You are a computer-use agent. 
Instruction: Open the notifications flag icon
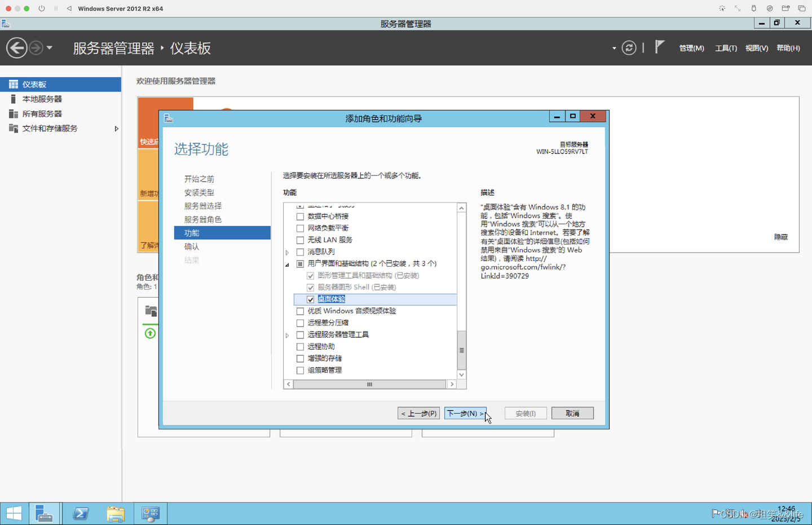tap(659, 47)
